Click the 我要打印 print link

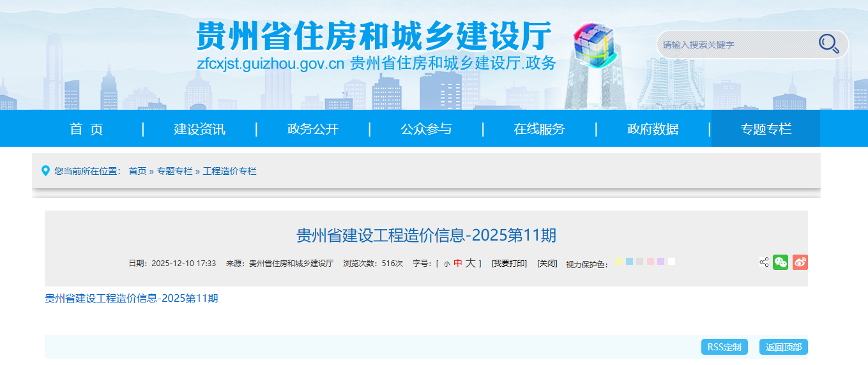[x=509, y=264]
